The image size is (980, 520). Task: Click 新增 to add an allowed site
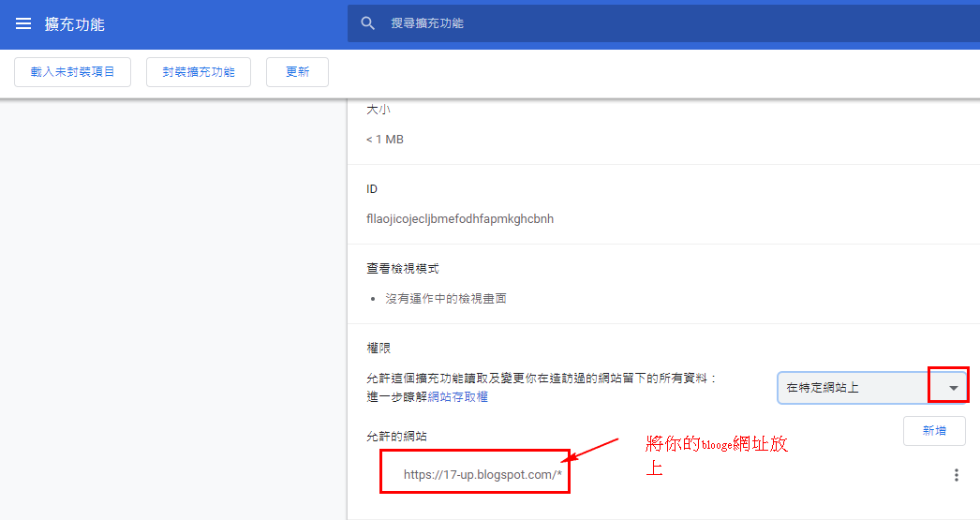(x=934, y=431)
